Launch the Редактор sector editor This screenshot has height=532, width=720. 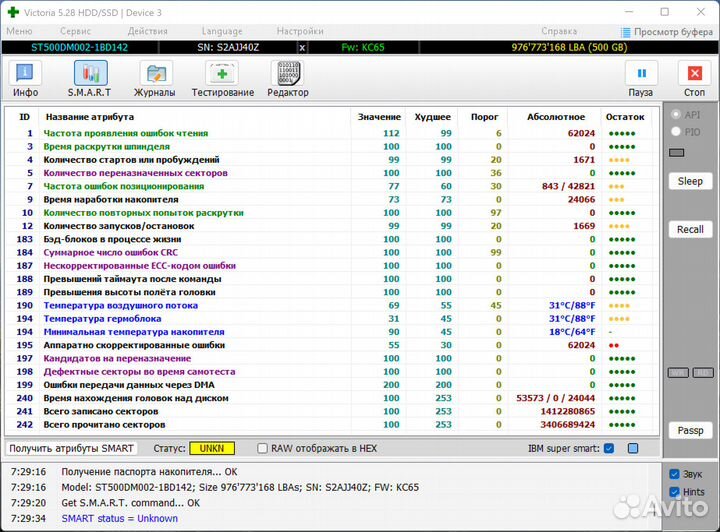(288, 78)
